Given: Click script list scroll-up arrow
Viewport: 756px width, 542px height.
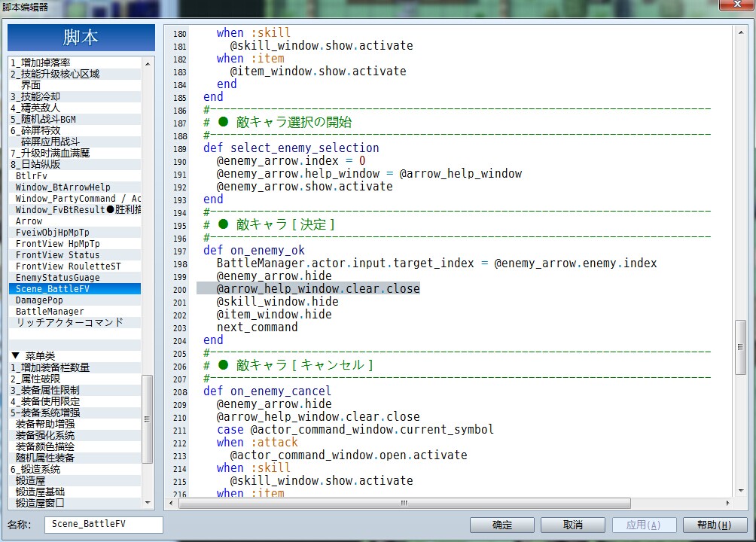Looking at the screenshot, I should (148, 64).
